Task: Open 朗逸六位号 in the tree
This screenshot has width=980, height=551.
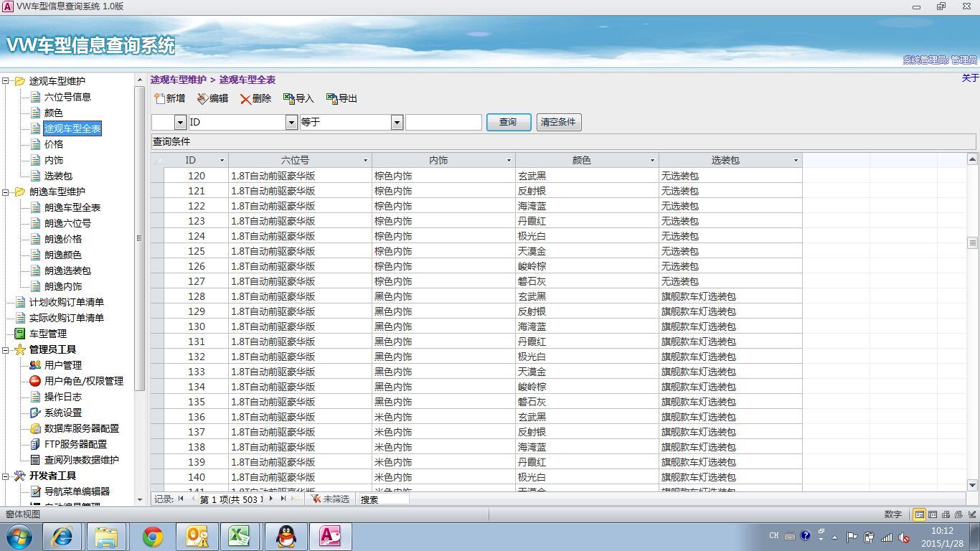Action: point(67,223)
